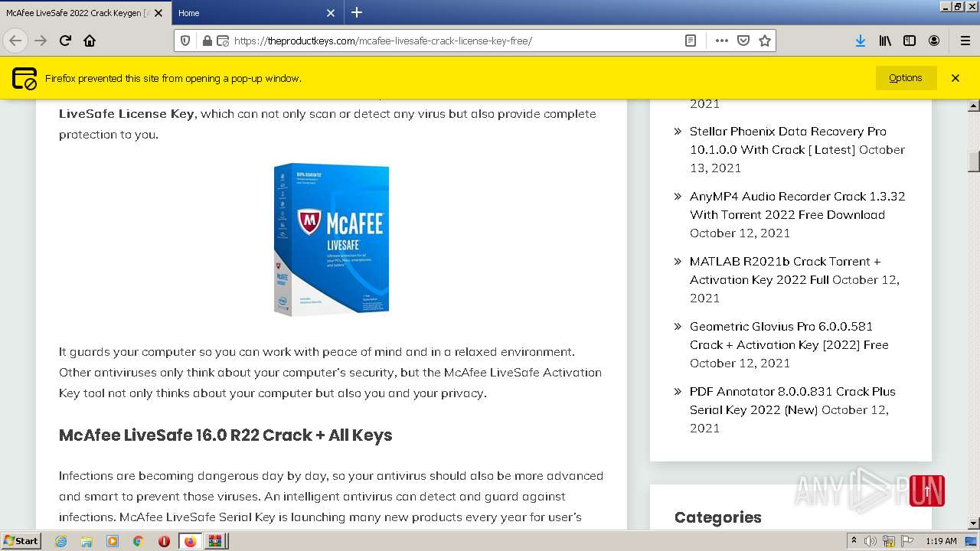Open tracking protection shield icon

185,41
